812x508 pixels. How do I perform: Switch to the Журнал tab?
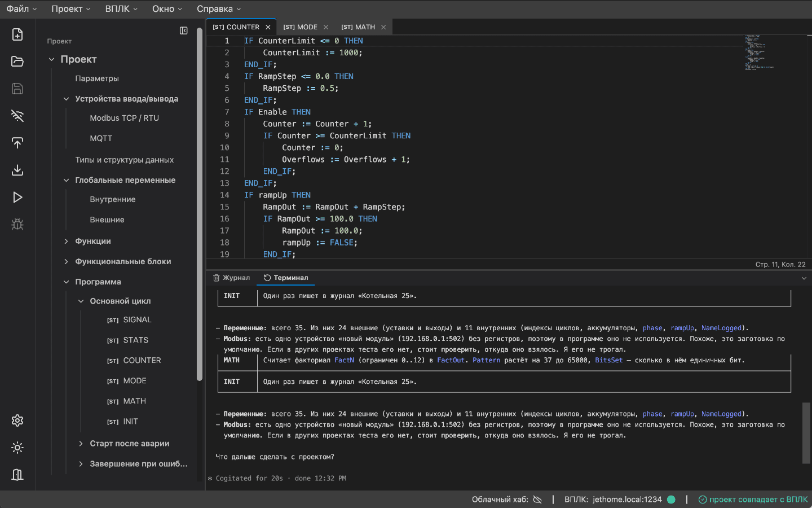coord(232,278)
